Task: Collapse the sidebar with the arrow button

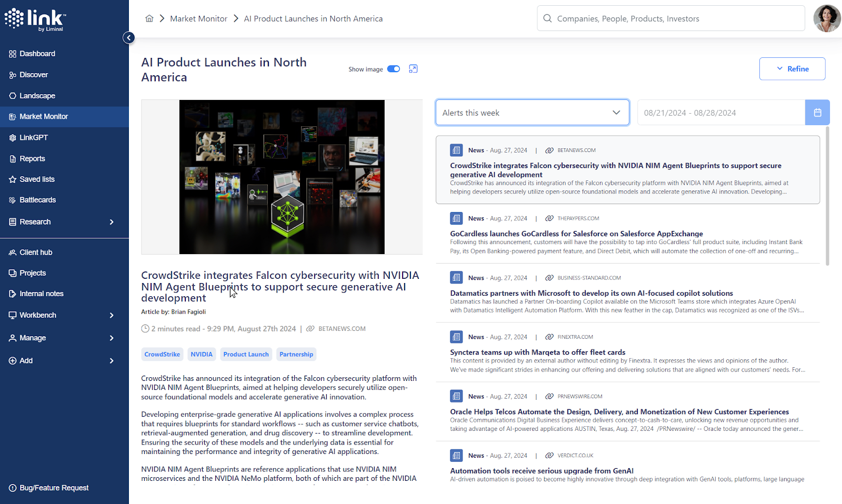Action: (129, 37)
